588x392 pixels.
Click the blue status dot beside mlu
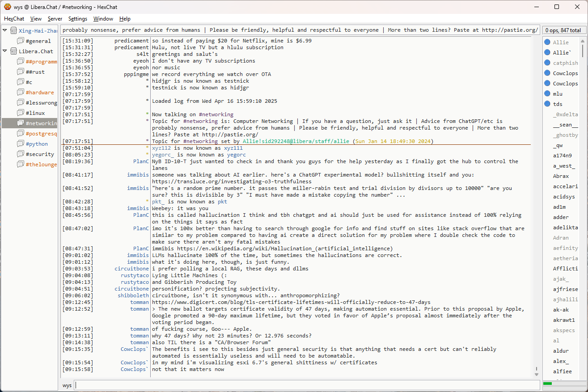547,94
